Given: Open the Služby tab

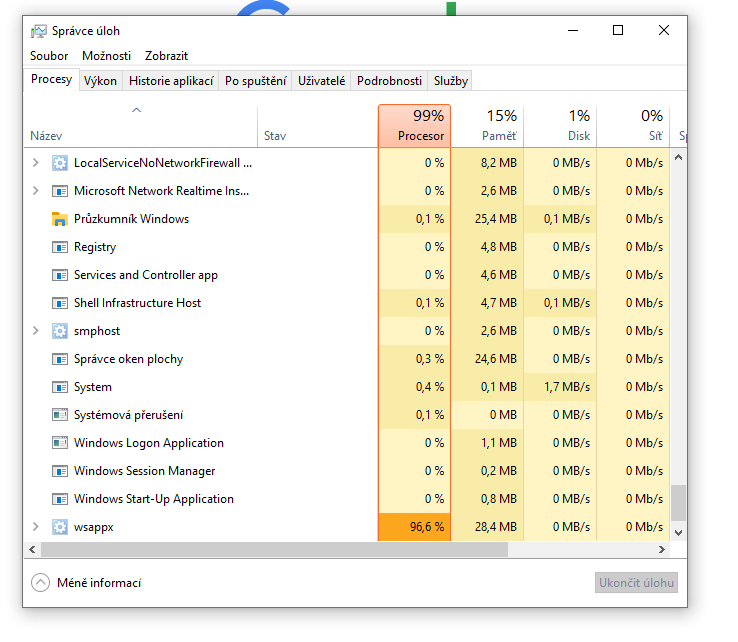Looking at the screenshot, I should pos(451,81).
